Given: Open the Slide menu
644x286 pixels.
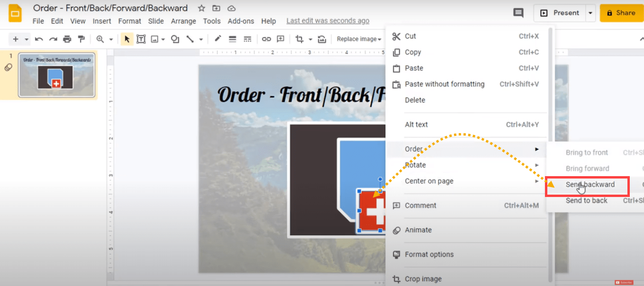Looking at the screenshot, I should pos(156,21).
